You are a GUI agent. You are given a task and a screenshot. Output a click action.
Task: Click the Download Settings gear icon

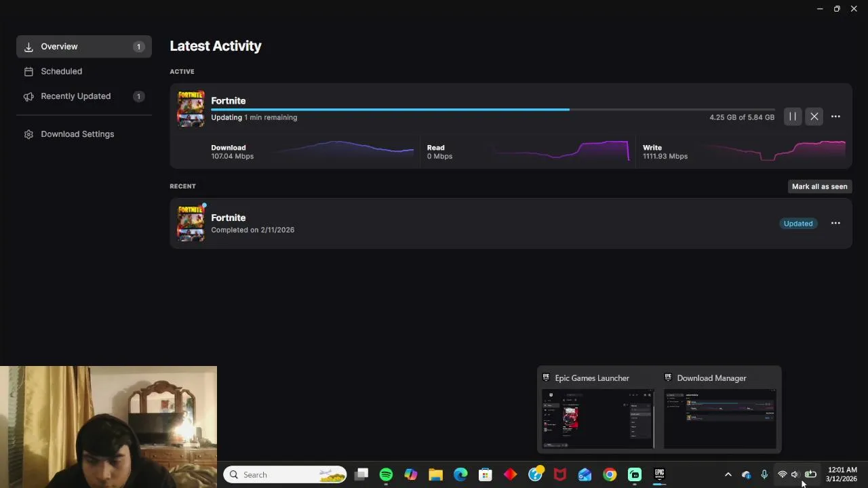pyautogui.click(x=28, y=134)
